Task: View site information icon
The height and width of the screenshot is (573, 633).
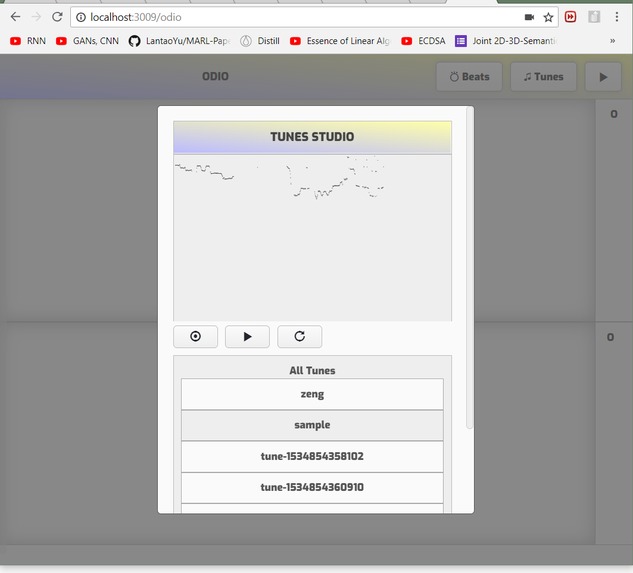Action: coord(81,17)
